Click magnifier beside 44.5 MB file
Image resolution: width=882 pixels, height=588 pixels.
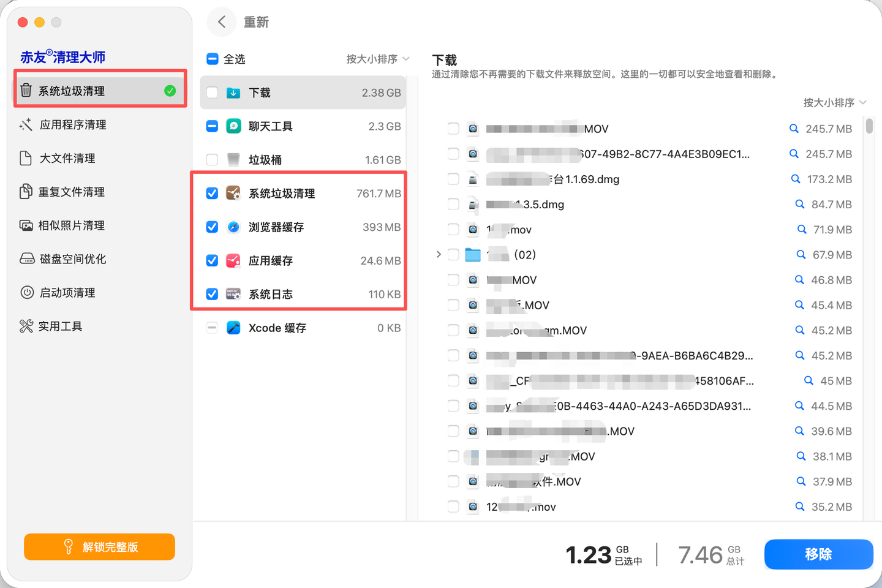click(x=799, y=406)
